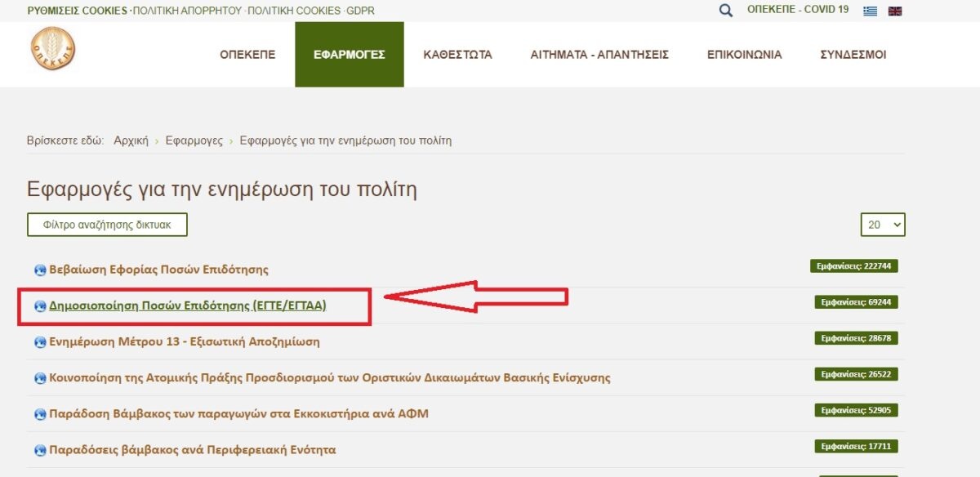The image size is (980, 477).
Task: Click globe icon beside Δημοσιοποίηση Ποσών Επιδότησης
Action: (x=40, y=306)
